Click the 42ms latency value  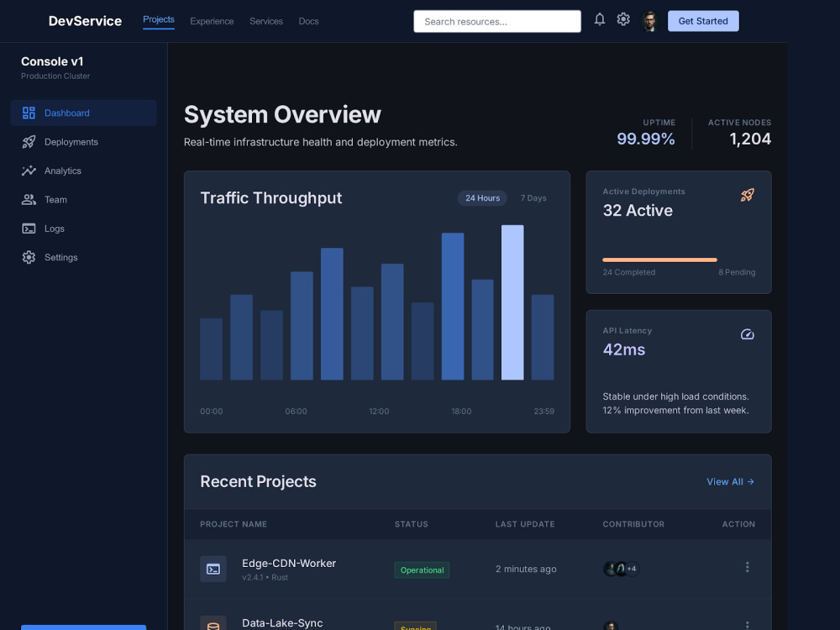(624, 349)
